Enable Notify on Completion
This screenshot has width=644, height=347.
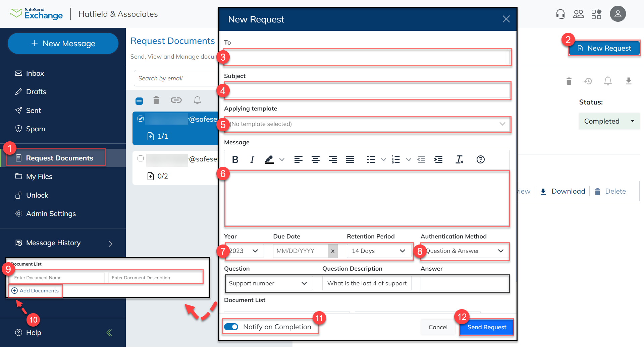pyautogui.click(x=231, y=327)
